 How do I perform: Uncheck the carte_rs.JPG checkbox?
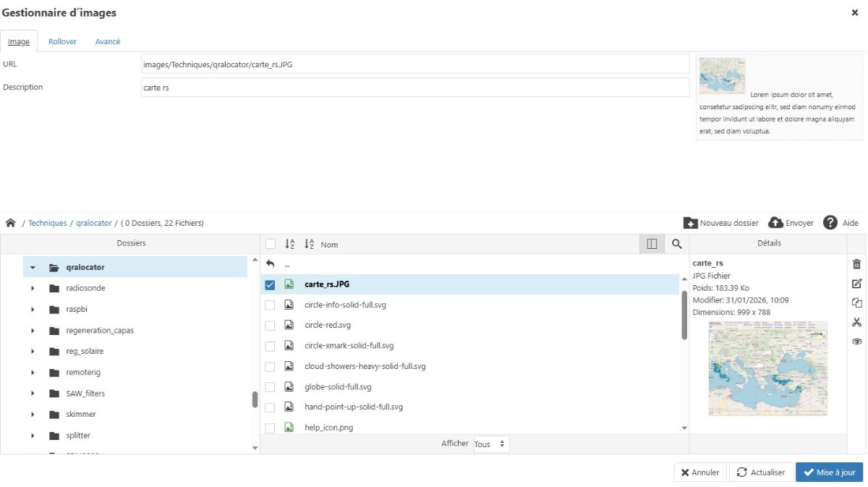click(x=270, y=285)
